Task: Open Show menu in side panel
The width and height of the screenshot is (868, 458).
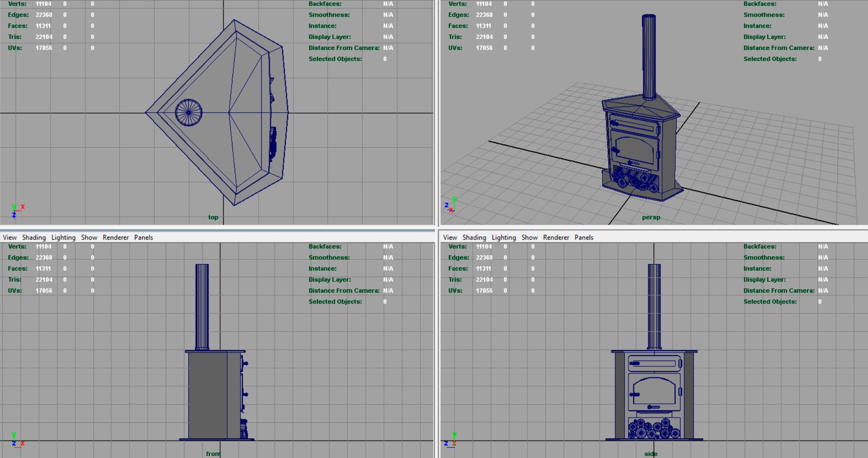Action: 529,238
